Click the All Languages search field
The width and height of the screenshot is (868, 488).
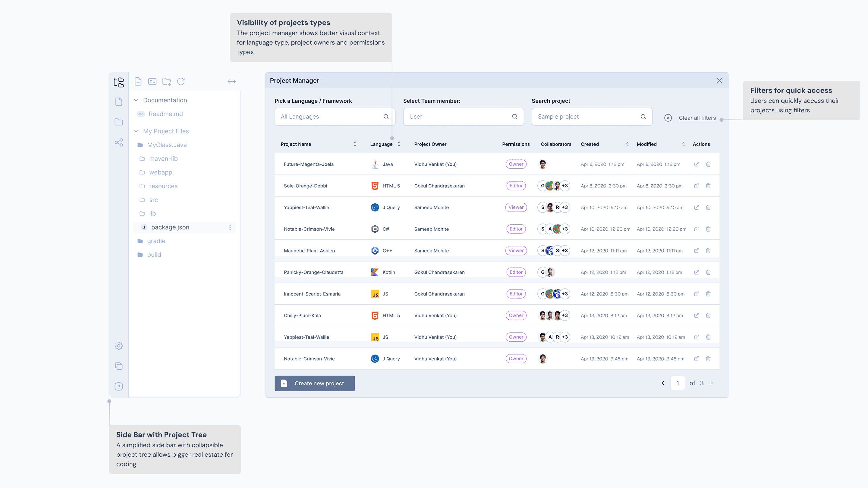(335, 117)
